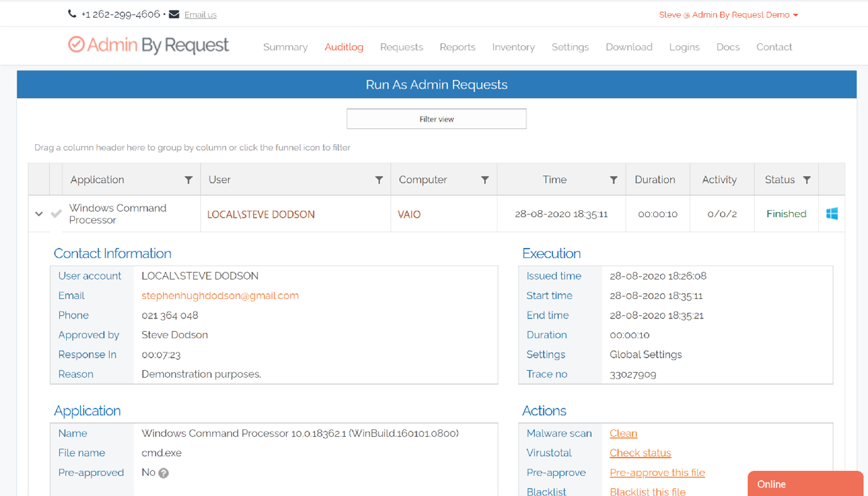Viewport: 868px width, 496px height.
Task: Click the Windows Command Processor application cell
Action: [118, 214]
